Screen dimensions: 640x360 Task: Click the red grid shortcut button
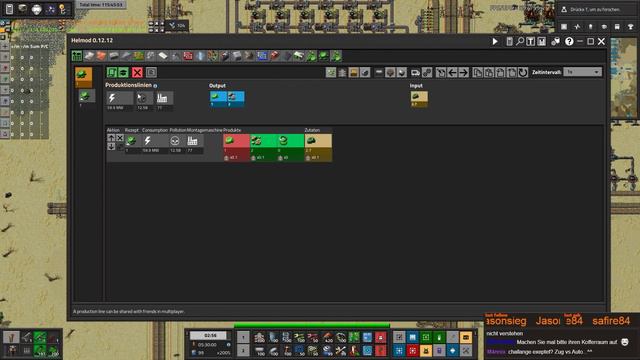[412, 350]
